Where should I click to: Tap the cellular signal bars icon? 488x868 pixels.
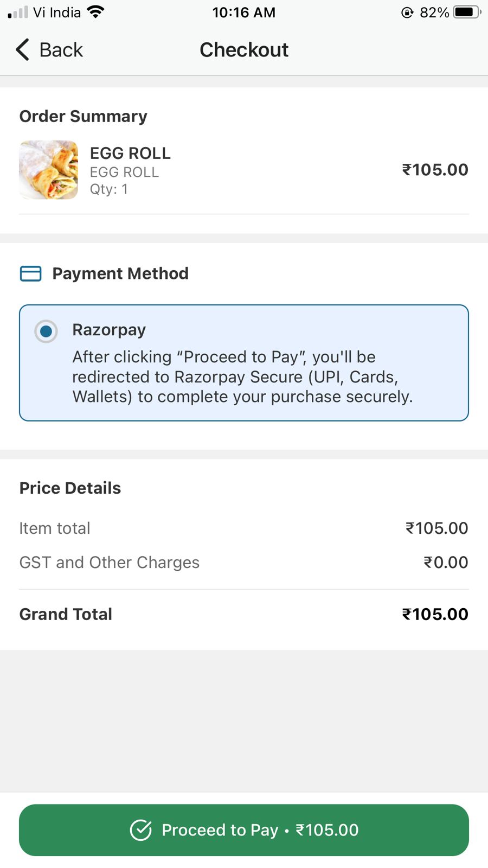click(x=18, y=12)
